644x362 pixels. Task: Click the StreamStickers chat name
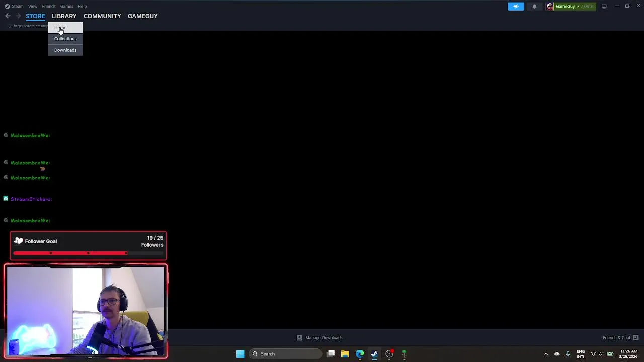(x=31, y=199)
